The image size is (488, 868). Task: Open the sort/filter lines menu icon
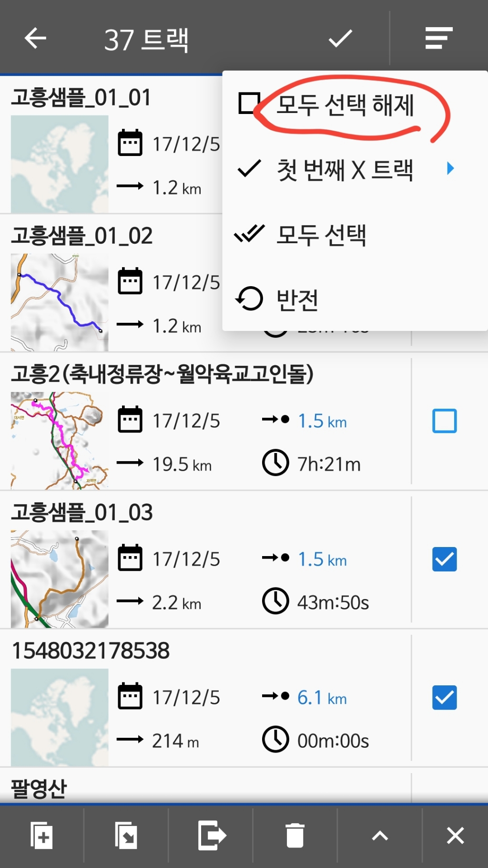[438, 38]
